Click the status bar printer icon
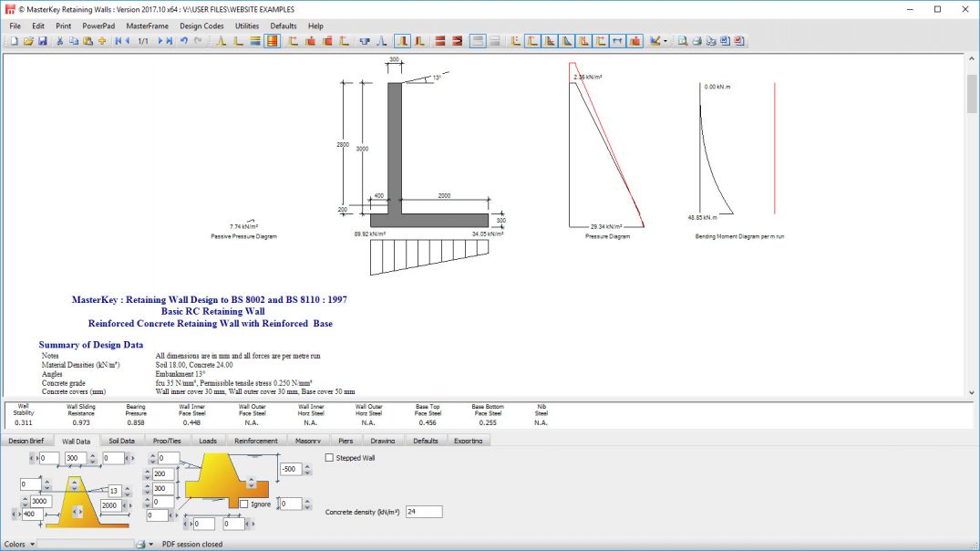This screenshot has width=980, height=551. point(140,544)
